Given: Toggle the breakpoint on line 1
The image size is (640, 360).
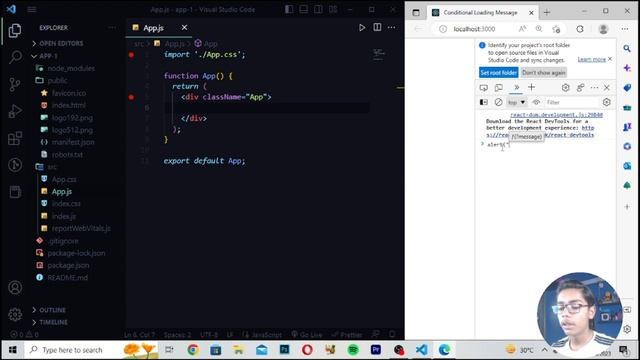Looking at the screenshot, I should [x=131, y=55].
